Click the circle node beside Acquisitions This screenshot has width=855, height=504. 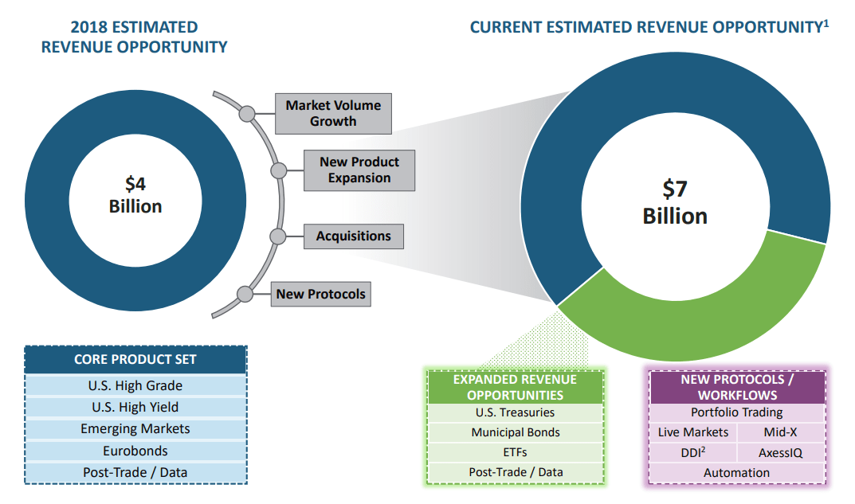coord(279,236)
